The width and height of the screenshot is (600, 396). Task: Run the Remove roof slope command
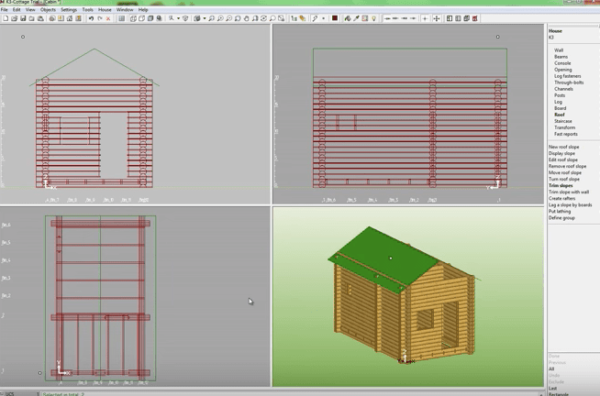coord(567,166)
